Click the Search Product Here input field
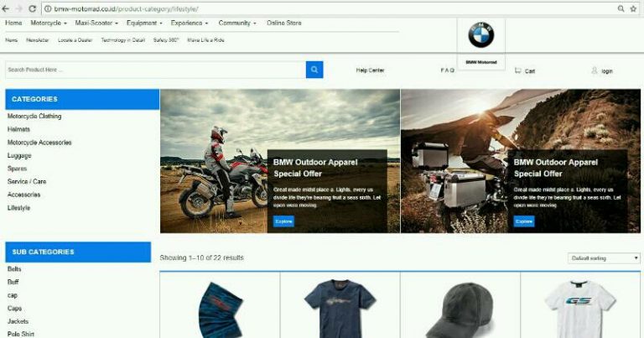 (x=155, y=70)
